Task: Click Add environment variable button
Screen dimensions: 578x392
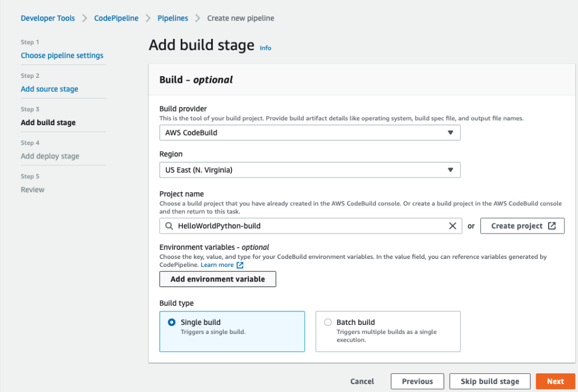Action: [x=217, y=279]
